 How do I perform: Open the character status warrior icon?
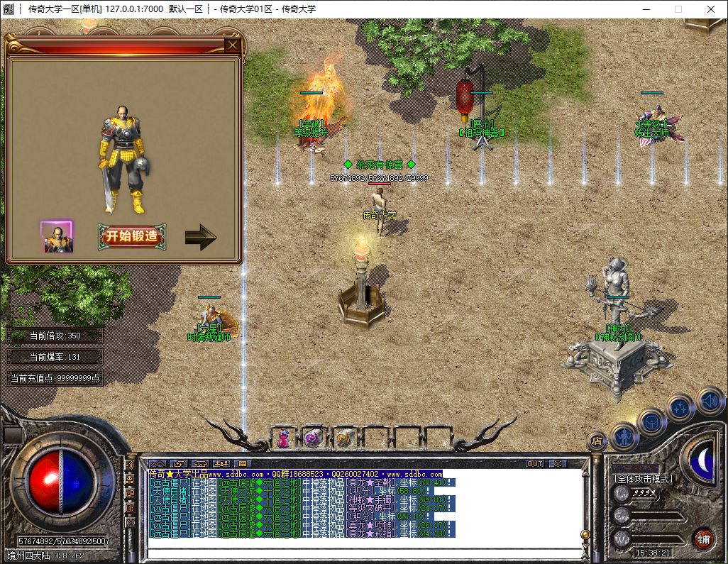[625, 437]
